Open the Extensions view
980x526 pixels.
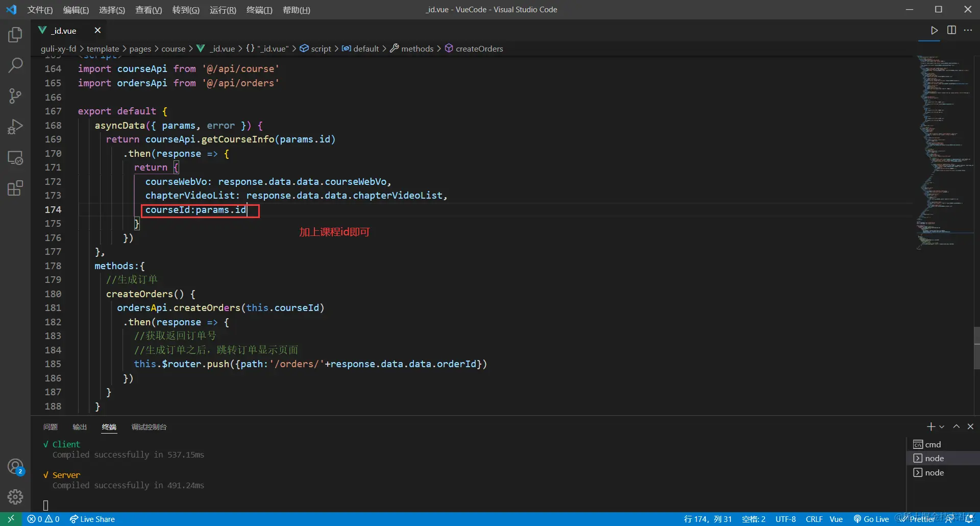tap(15, 188)
